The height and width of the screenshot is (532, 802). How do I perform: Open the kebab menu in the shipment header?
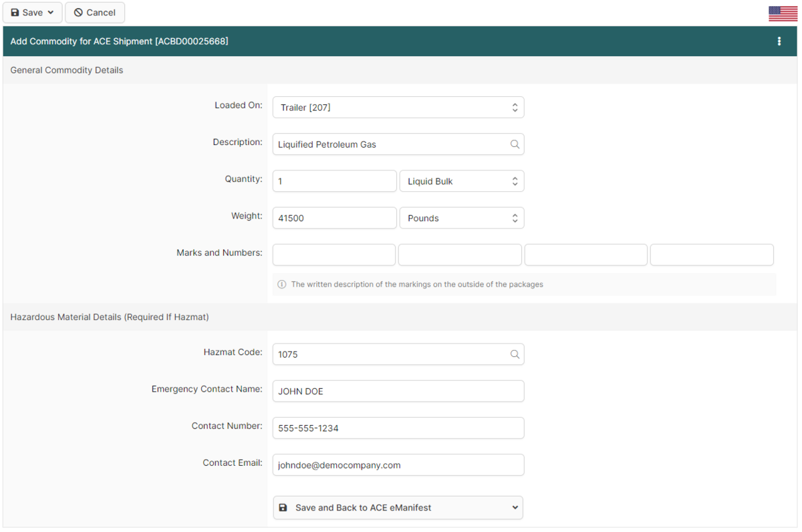[x=779, y=41]
